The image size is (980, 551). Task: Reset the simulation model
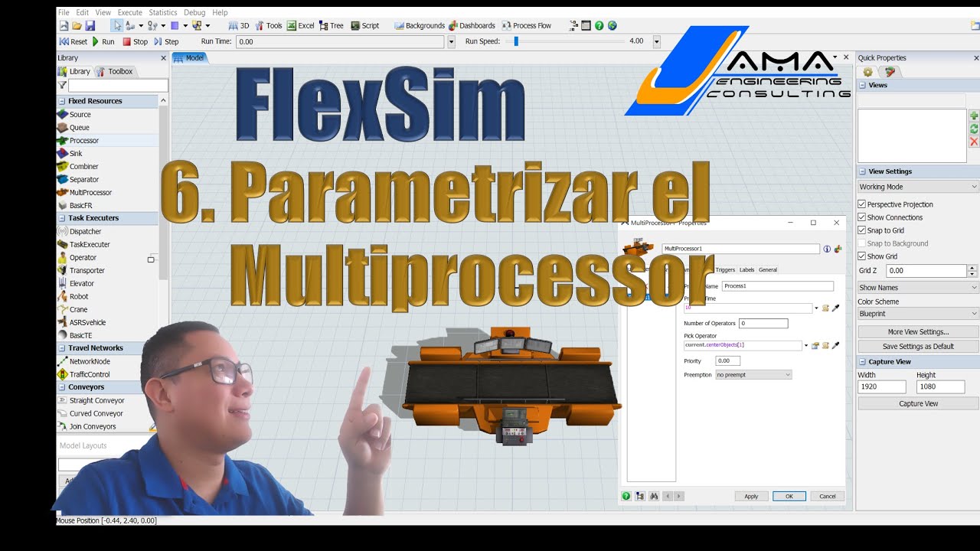coord(73,41)
